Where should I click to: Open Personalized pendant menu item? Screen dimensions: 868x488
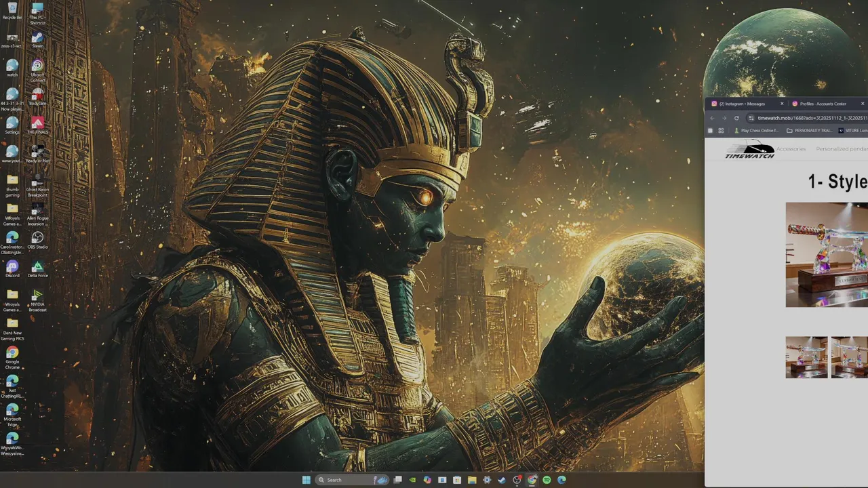[x=842, y=148]
